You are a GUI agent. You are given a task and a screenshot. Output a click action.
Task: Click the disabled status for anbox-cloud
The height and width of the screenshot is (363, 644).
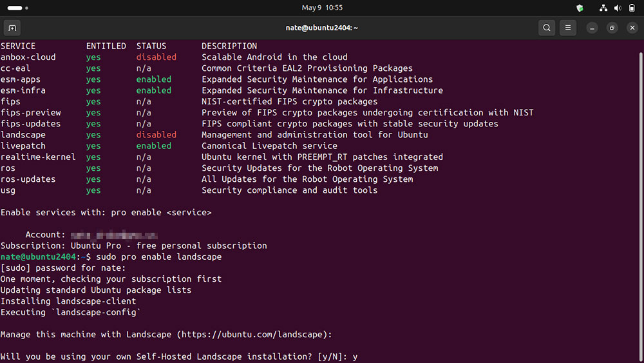coord(156,57)
